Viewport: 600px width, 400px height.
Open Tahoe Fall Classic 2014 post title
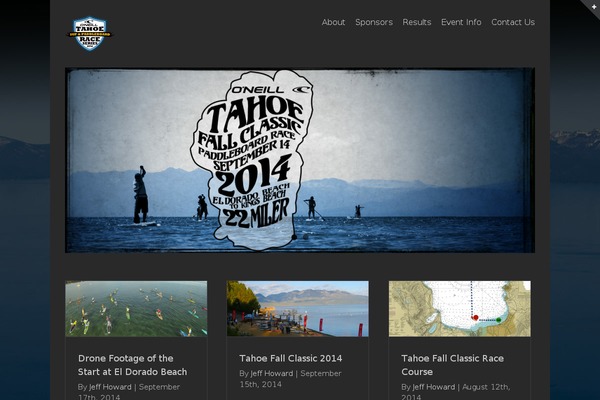click(x=291, y=358)
